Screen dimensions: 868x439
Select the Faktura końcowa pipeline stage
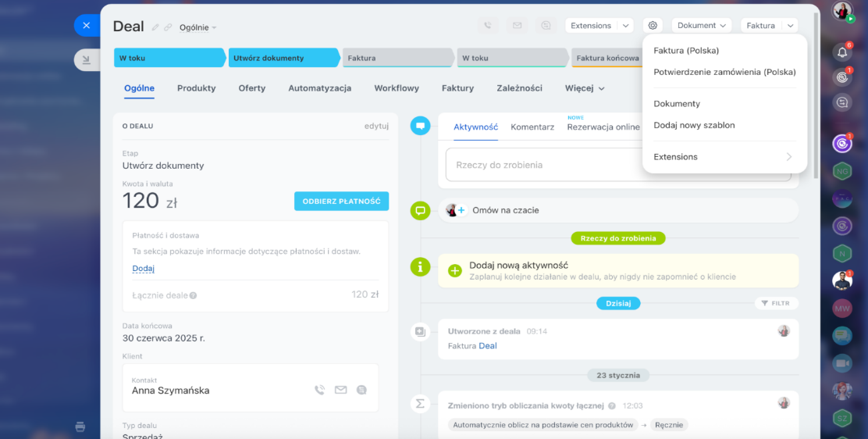(x=607, y=58)
